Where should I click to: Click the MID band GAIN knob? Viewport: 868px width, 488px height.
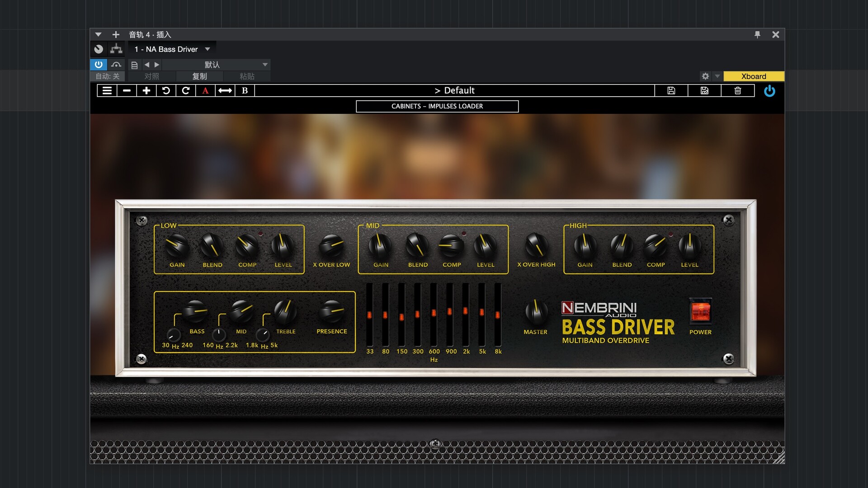point(381,245)
